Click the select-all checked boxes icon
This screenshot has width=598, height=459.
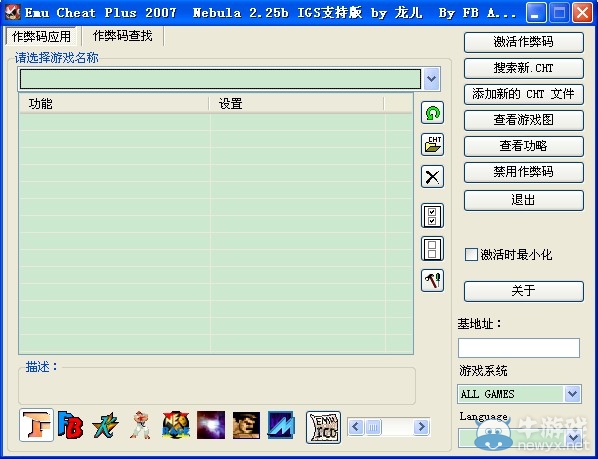[432, 216]
